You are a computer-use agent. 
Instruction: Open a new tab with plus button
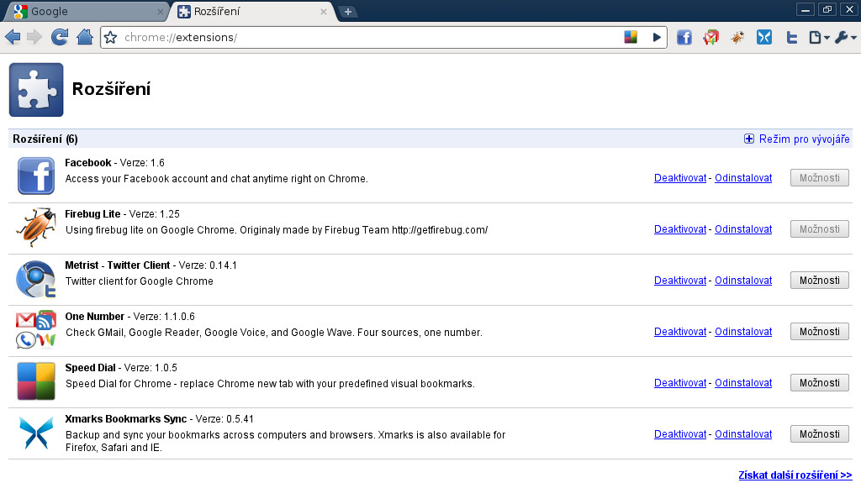[348, 12]
